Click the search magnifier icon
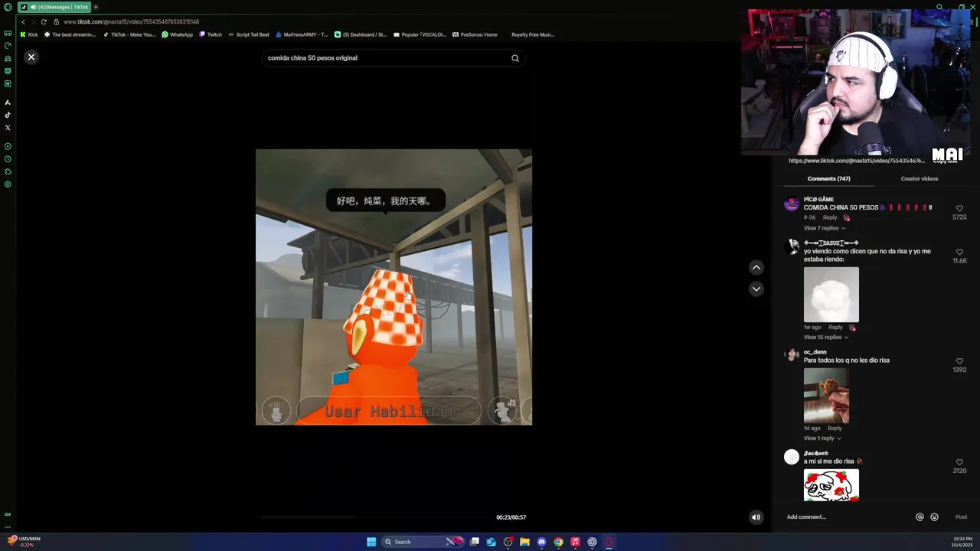980x551 pixels. [515, 58]
